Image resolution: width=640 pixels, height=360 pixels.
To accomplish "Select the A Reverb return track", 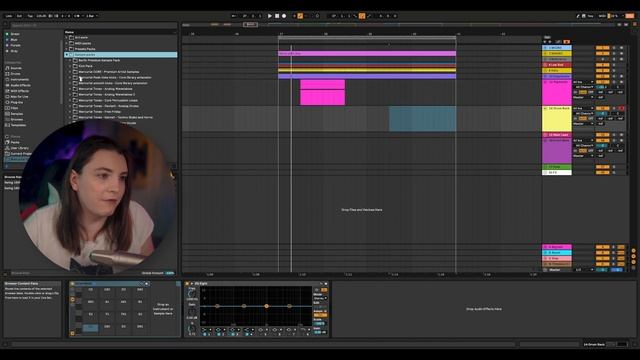I will pyautogui.click(x=557, y=247).
